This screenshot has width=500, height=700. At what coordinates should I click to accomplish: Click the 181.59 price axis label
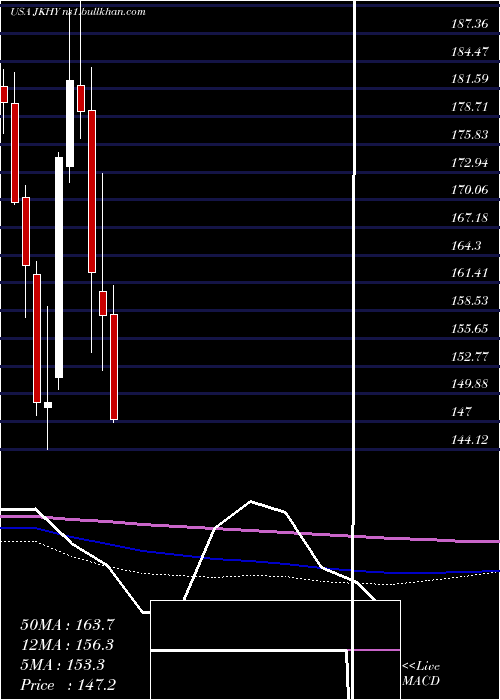click(470, 79)
